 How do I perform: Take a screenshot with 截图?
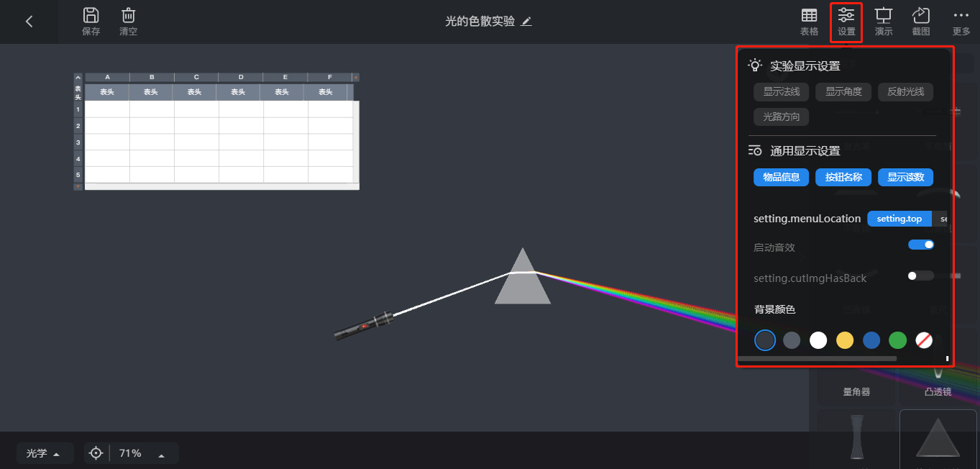(921, 15)
